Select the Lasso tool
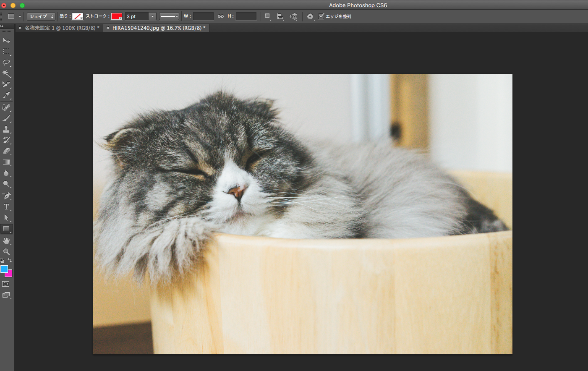 tap(6, 63)
